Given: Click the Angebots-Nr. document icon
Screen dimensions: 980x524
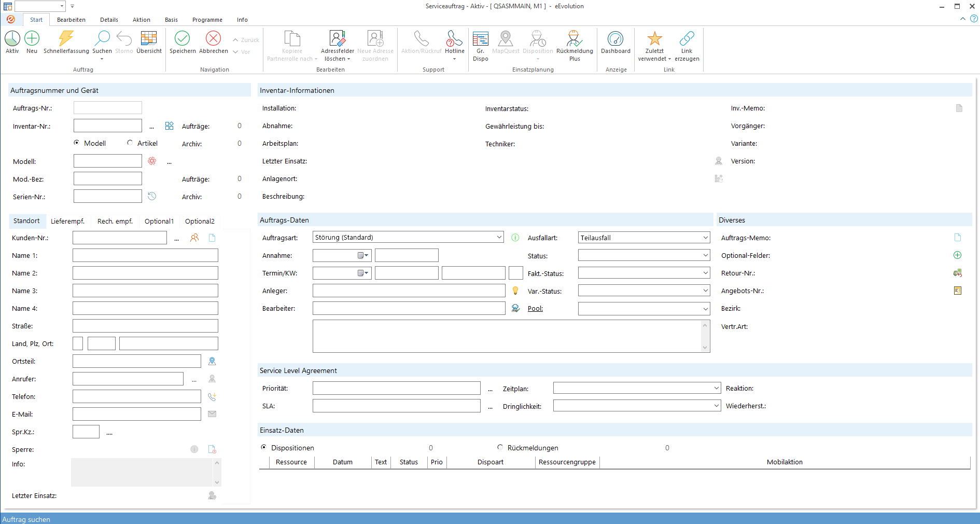Looking at the screenshot, I should coord(958,291).
